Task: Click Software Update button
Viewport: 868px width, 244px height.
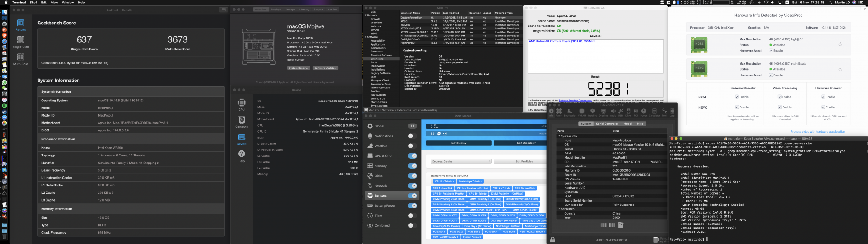Action: click(325, 68)
